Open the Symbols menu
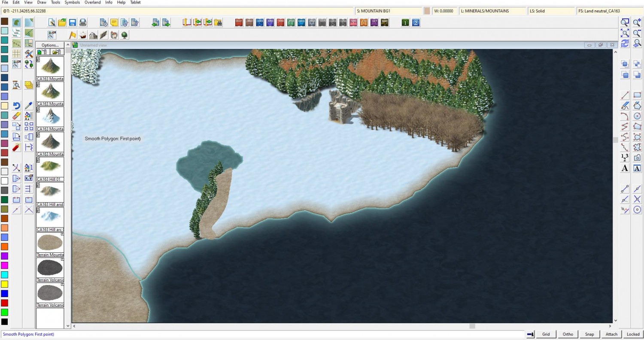This screenshot has width=644, height=340. point(72,3)
